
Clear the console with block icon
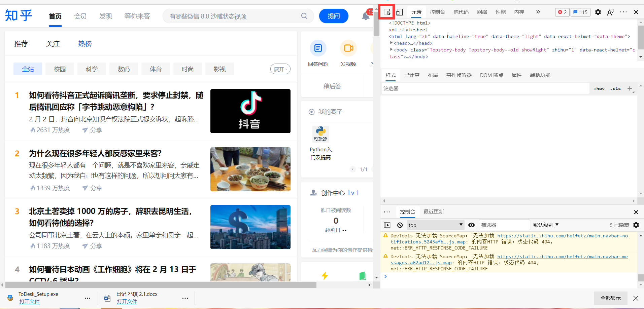tap(400, 225)
